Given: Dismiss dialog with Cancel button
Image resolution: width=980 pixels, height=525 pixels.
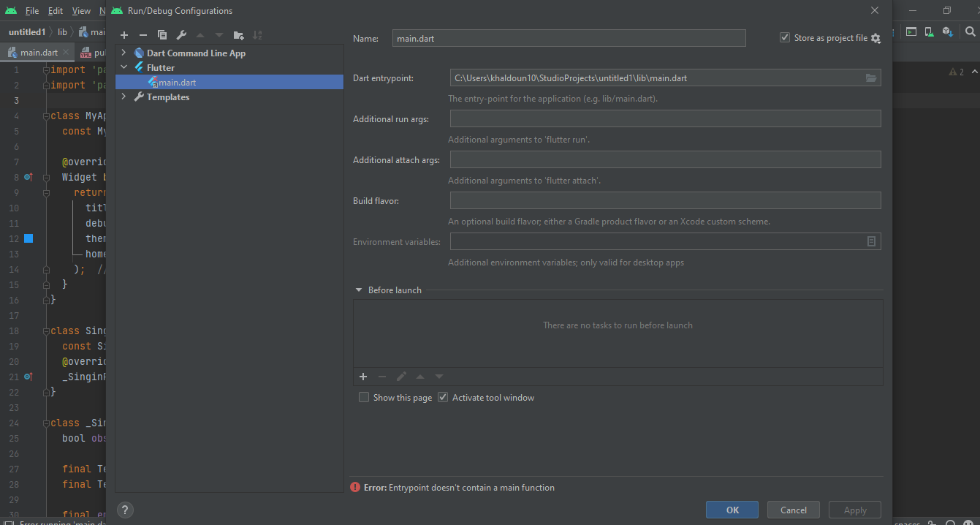Looking at the screenshot, I should pyautogui.click(x=794, y=510).
